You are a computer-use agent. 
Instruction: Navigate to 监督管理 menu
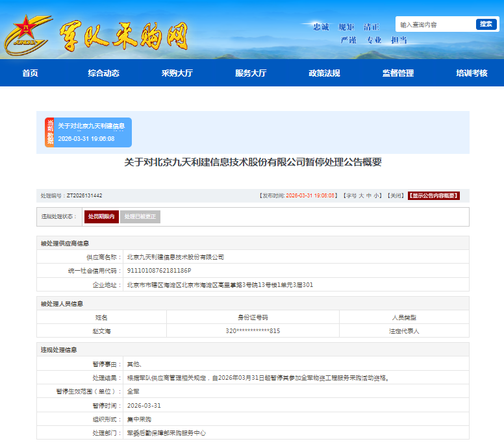pos(398,73)
